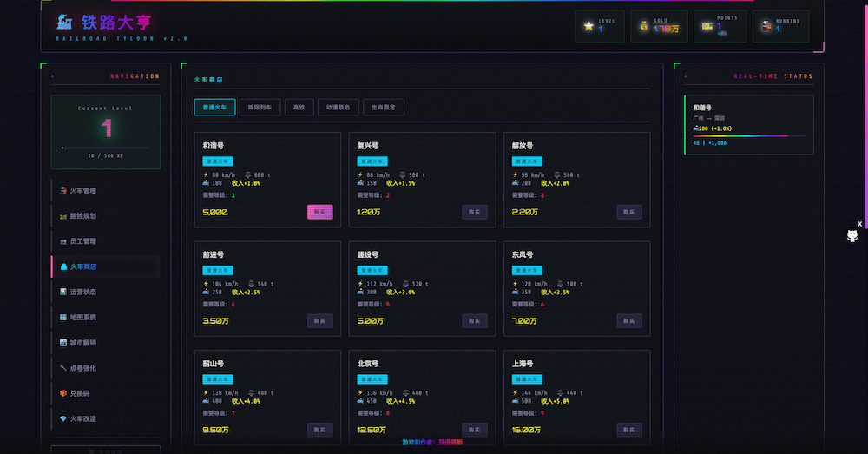Click the map system (地图系统) icon
Screen dimensions: 868x454
click(63, 318)
